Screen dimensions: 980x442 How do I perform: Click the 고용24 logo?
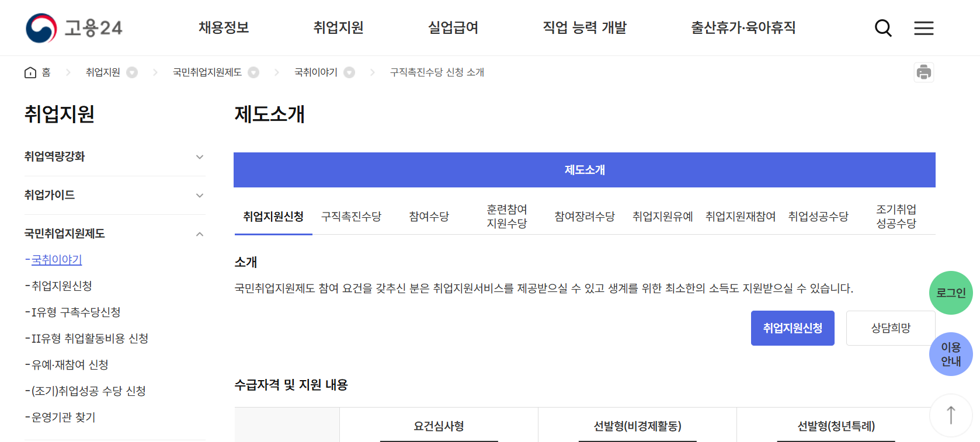pyautogui.click(x=74, y=28)
